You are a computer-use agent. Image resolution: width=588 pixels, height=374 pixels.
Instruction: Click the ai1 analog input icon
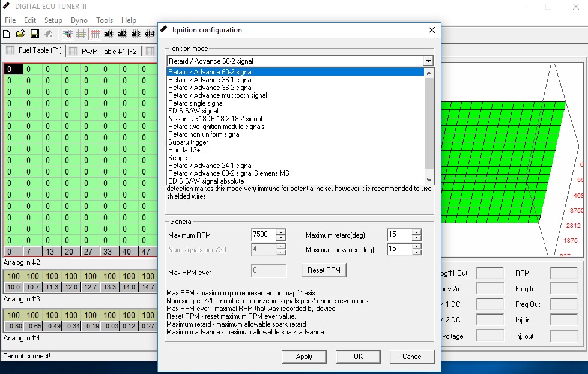(x=109, y=34)
